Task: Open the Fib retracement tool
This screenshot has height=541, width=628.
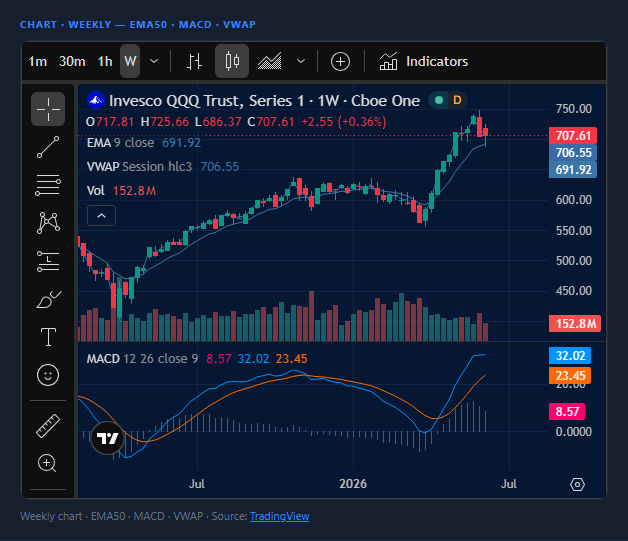Action: (x=48, y=185)
